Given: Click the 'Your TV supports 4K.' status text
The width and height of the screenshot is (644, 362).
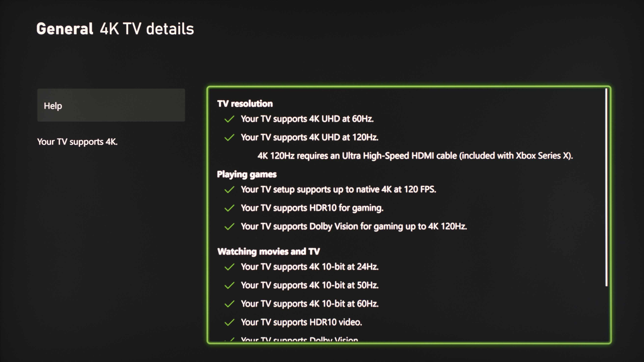Looking at the screenshot, I should click(77, 142).
